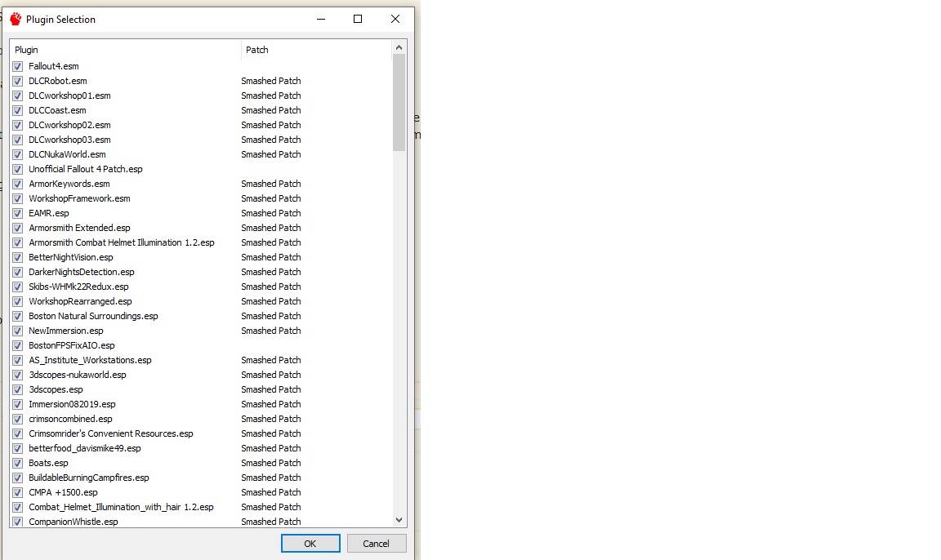This screenshot has height=560, width=941.
Task: Select the WorkshopFramework.esm plugin name
Action: (x=79, y=198)
